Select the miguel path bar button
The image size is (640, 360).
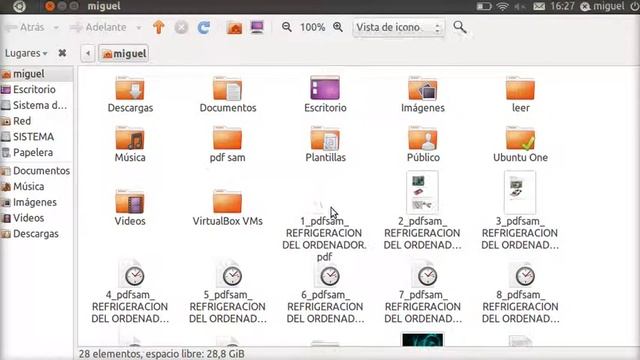point(124,53)
